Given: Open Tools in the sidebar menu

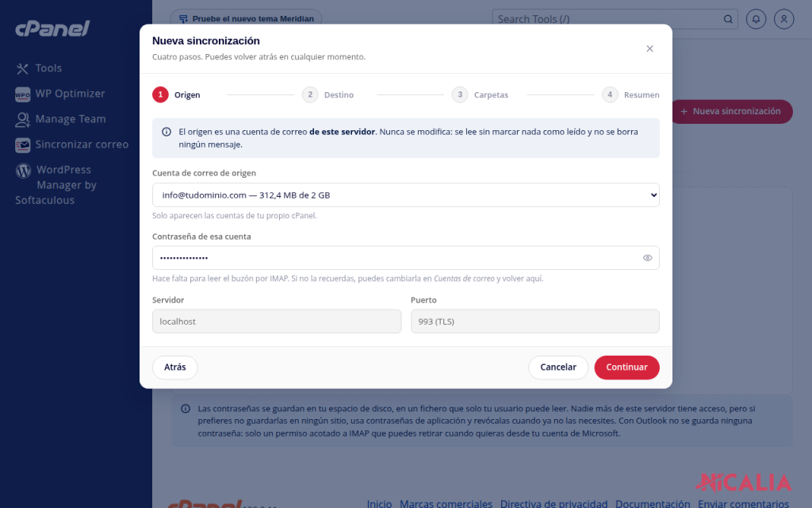Looking at the screenshot, I should tap(48, 68).
